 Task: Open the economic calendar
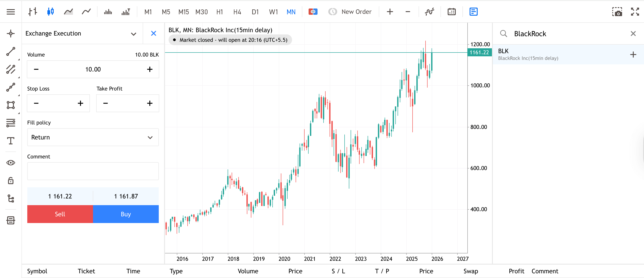point(451,11)
